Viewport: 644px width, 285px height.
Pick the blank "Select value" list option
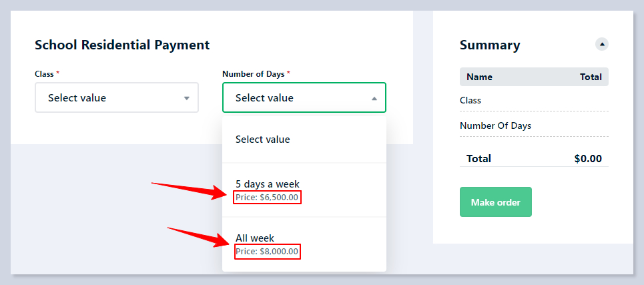click(263, 139)
